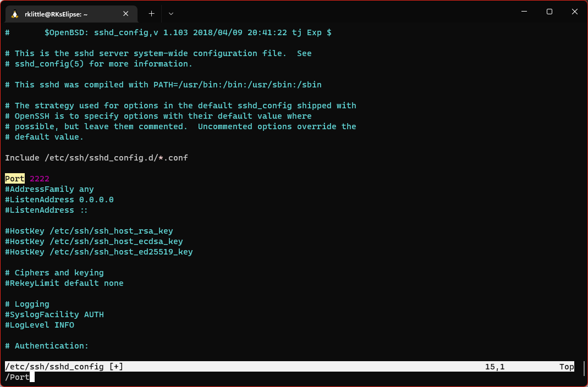Click the 'The strategy used for options' comment
This screenshot has height=387, width=588.
pos(180,106)
